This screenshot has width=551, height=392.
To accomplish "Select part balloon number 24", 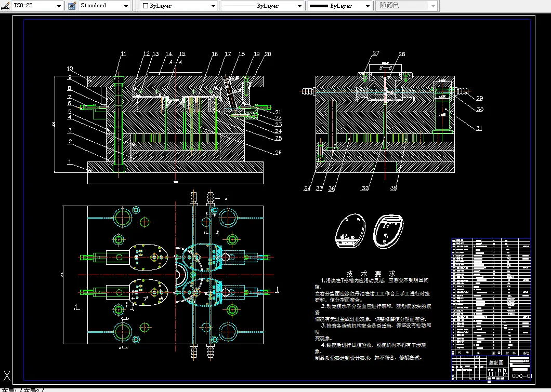I will pyautogui.click(x=278, y=131).
